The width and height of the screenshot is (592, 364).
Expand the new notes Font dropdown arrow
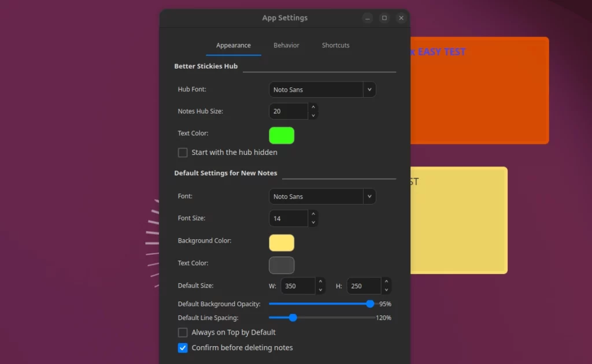(369, 196)
